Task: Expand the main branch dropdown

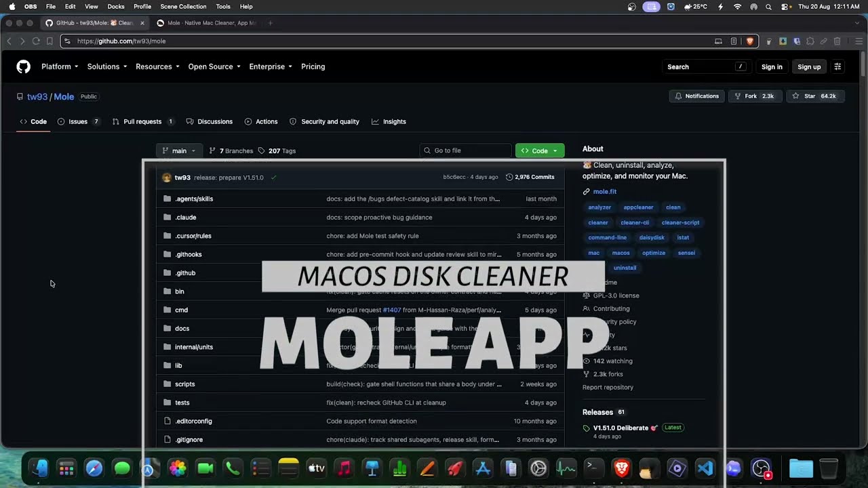Action: click(179, 150)
